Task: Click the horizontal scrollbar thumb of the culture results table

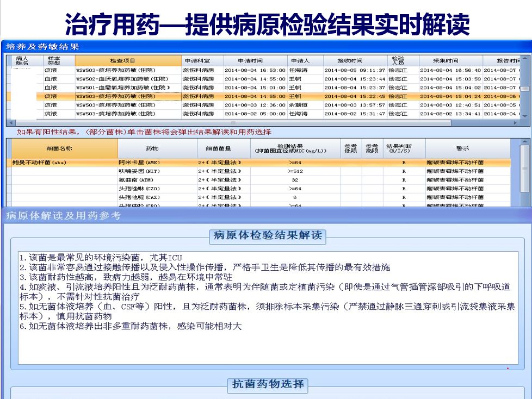Action: point(233,123)
